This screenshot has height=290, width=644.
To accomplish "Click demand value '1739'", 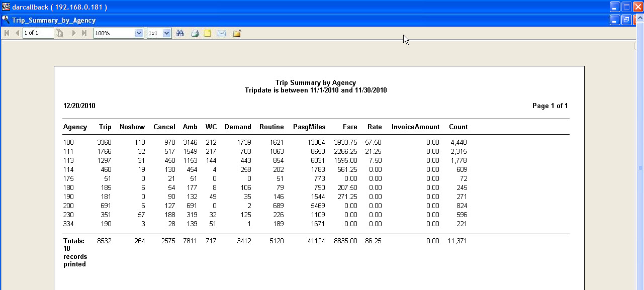I will click(244, 143).
